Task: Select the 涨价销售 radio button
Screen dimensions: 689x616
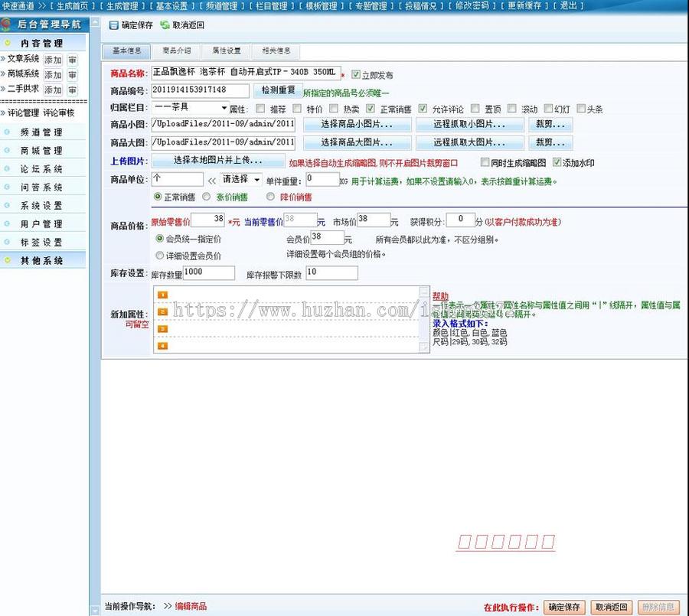Action: (205, 197)
